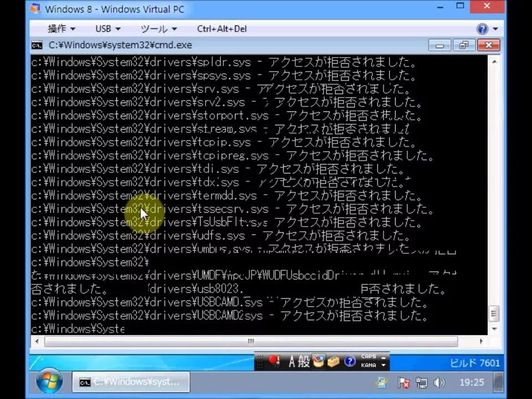532x399 pixels.
Task: Close the cmd.exe window
Action: click(x=489, y=45)
